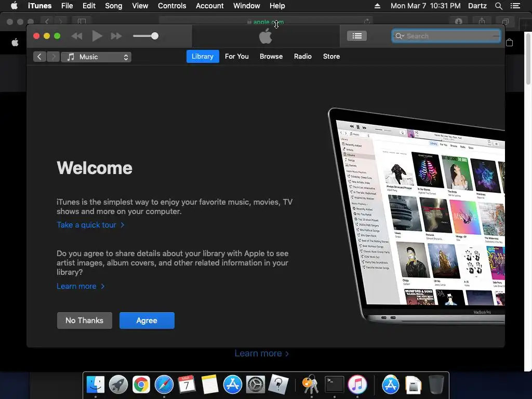
Task: Open System Preferences from the Dock
Action: (x=256, y=385)
